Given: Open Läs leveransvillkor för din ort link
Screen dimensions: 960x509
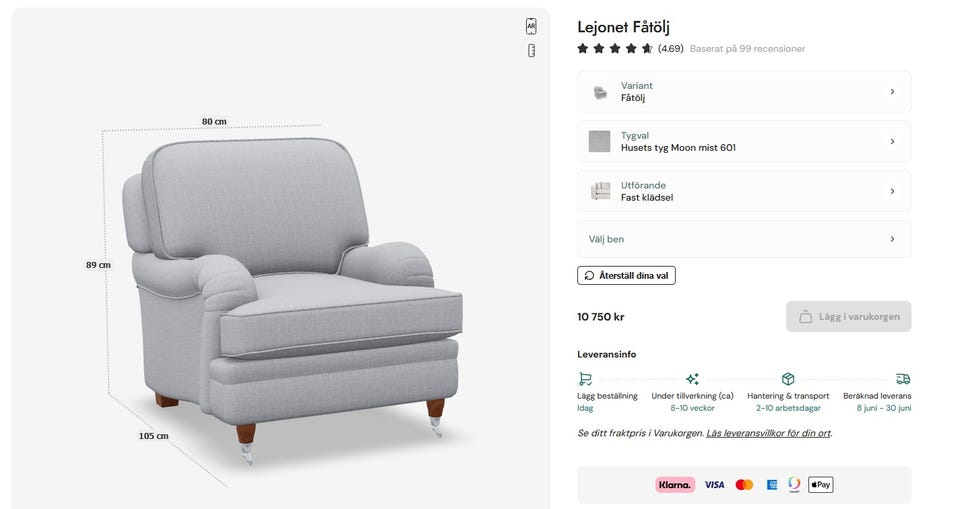Looking at the screenshot, I should point(768,433).
